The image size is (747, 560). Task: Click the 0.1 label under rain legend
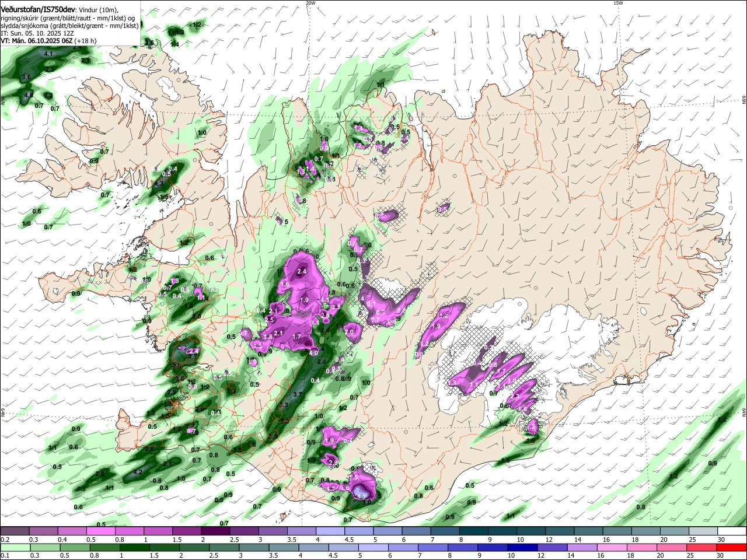coord(4,555)
